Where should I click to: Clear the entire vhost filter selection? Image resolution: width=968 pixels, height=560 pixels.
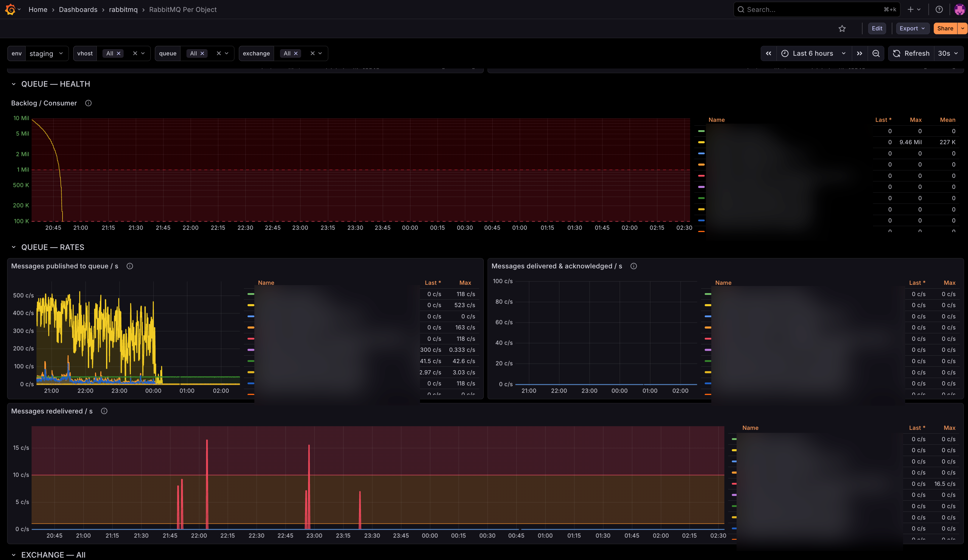click(135, 53)
